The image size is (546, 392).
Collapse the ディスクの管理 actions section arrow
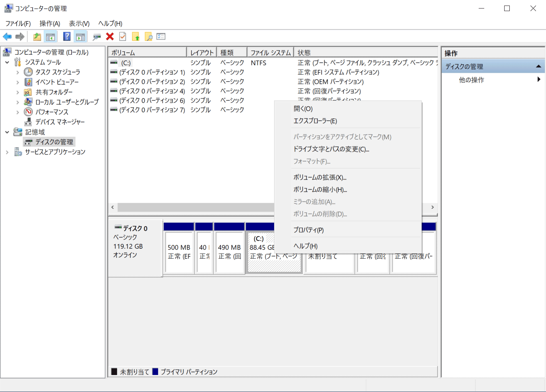tap(538, 67)
